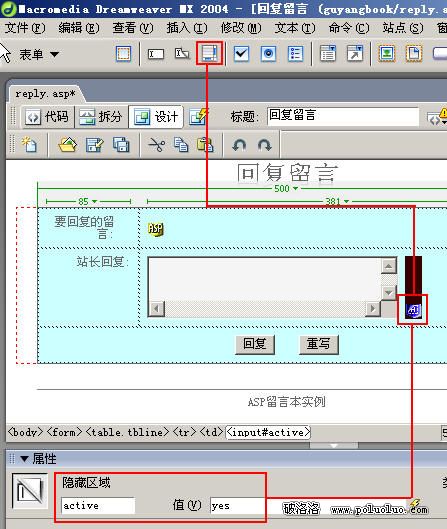Click the textarea scroll up arrow
This screenshot has height=529, width=447.
tap(389, 266)
